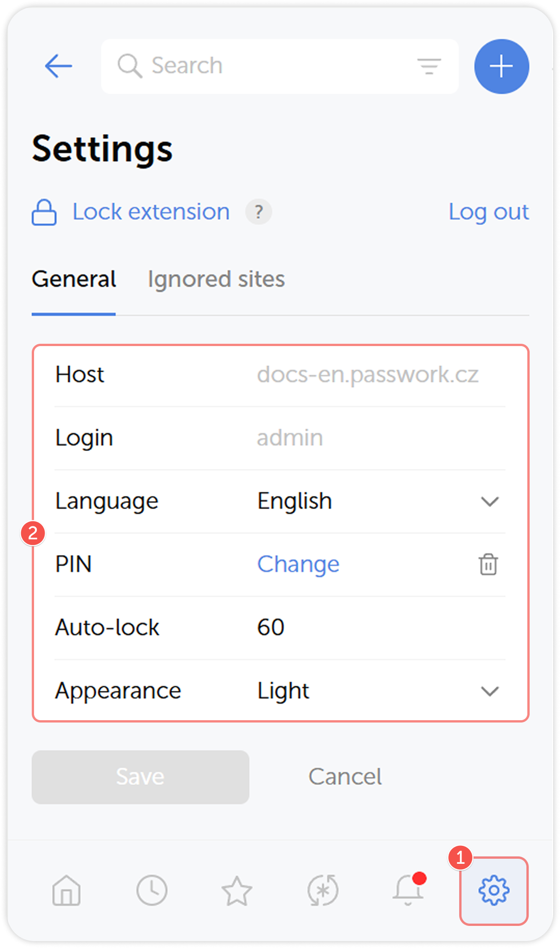
Task: Change the PIN code
Action: (x=298, y=564)
